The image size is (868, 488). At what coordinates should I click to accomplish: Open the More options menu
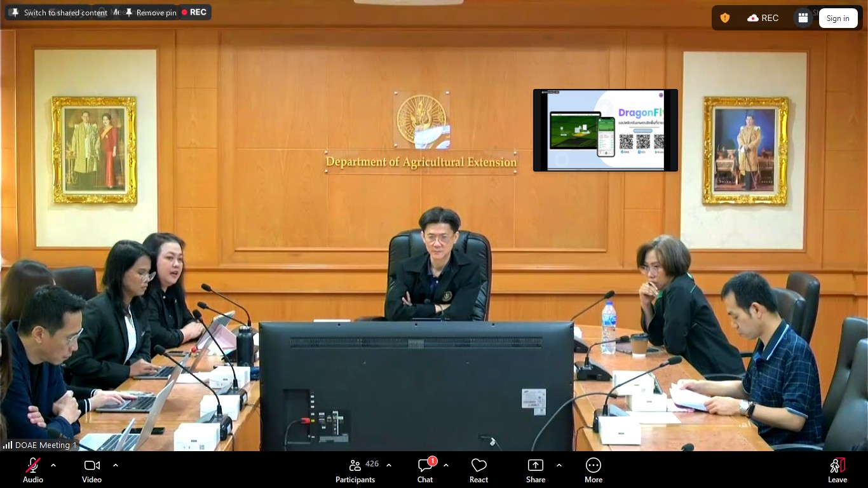(593, 470)
